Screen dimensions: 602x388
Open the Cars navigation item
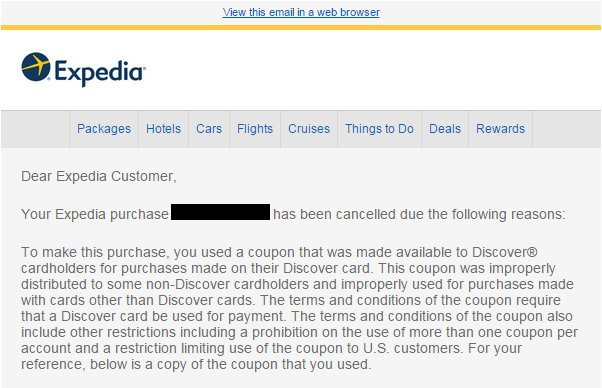209,129
